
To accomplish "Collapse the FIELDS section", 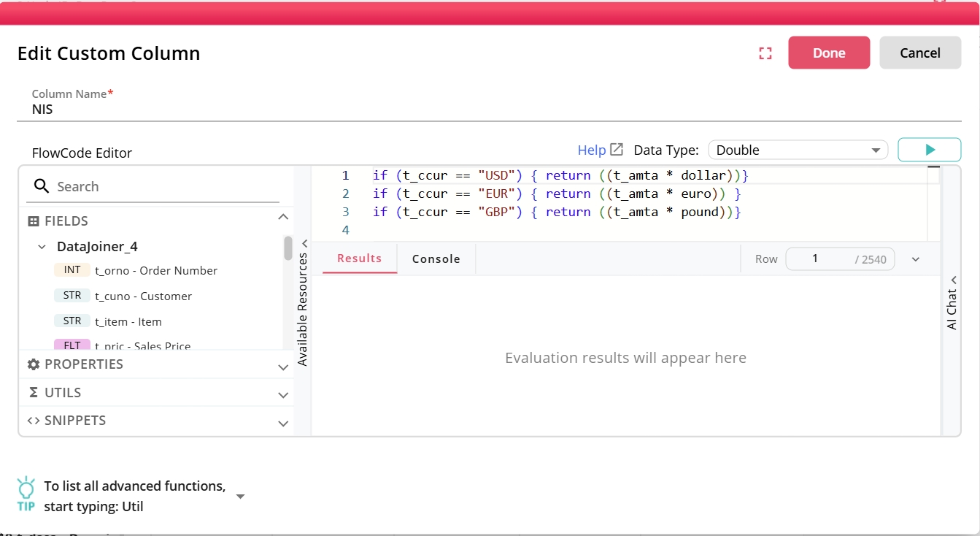I will [x=283, y=218].
